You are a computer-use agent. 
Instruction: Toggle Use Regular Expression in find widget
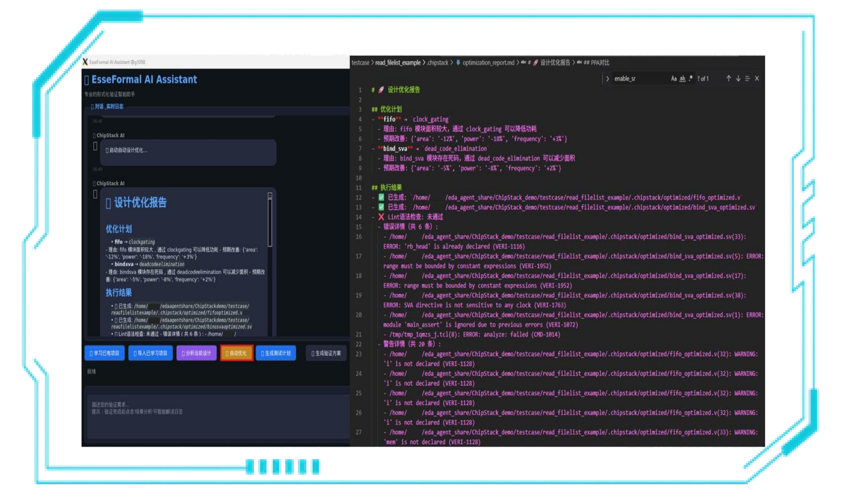(x=691, y=78)
